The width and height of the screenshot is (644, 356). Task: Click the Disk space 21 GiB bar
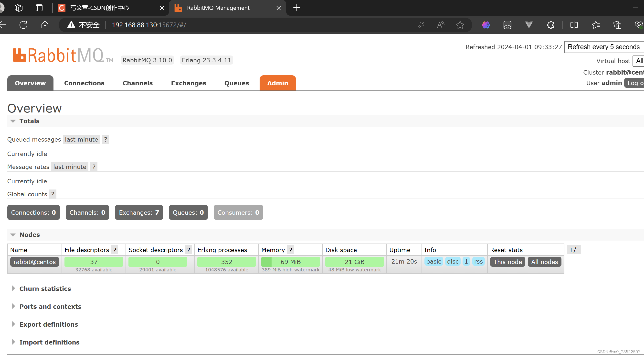point(355,262)
